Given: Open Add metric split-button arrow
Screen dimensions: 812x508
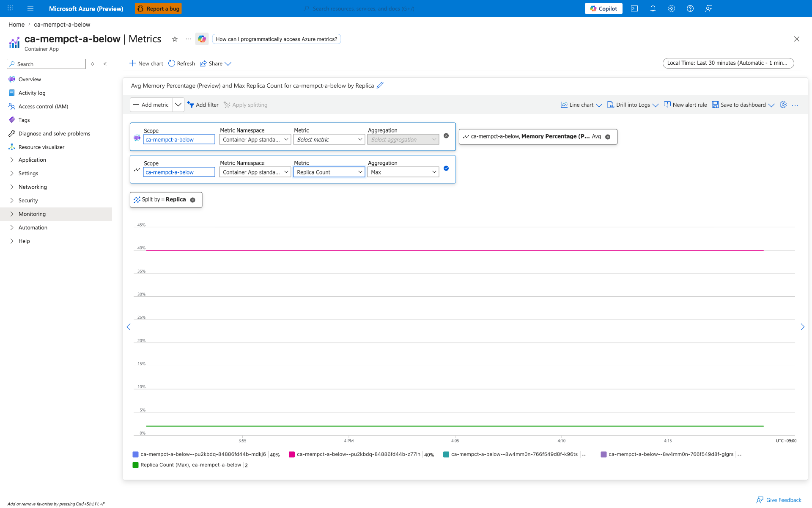Looking at the screenshot, I should pos(178,105).
